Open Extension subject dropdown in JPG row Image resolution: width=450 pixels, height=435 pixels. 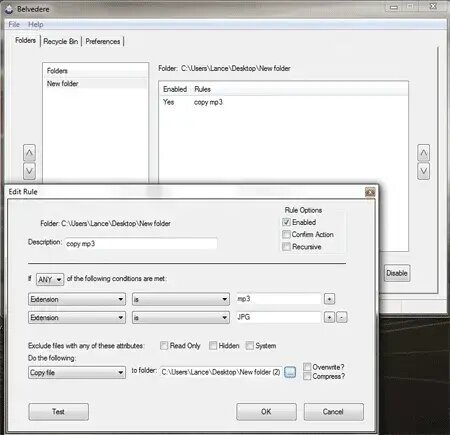77,317
